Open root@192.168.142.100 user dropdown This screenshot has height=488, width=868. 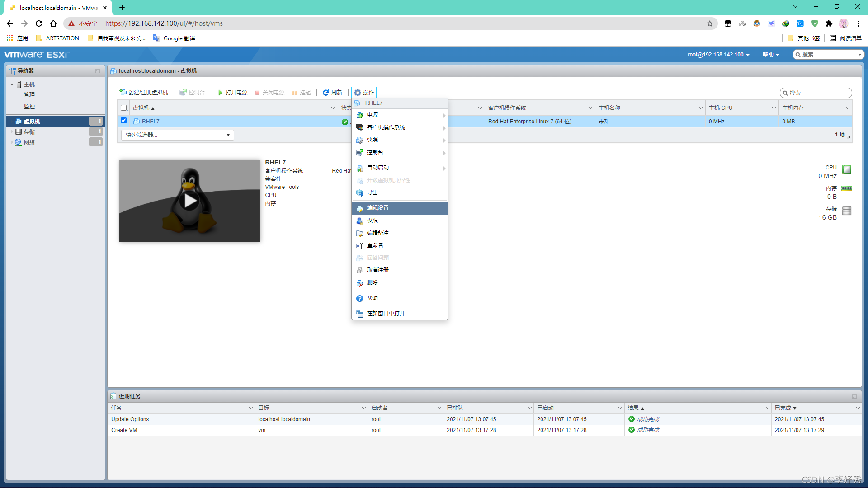[x=718, y=55]
